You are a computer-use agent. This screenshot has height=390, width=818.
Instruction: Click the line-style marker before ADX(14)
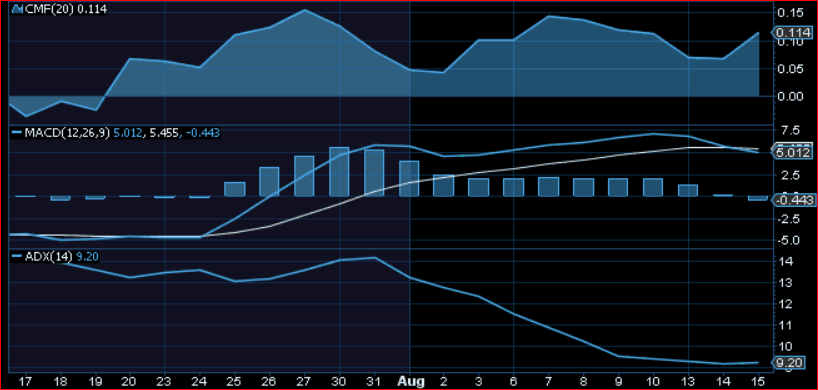(17, 256)
